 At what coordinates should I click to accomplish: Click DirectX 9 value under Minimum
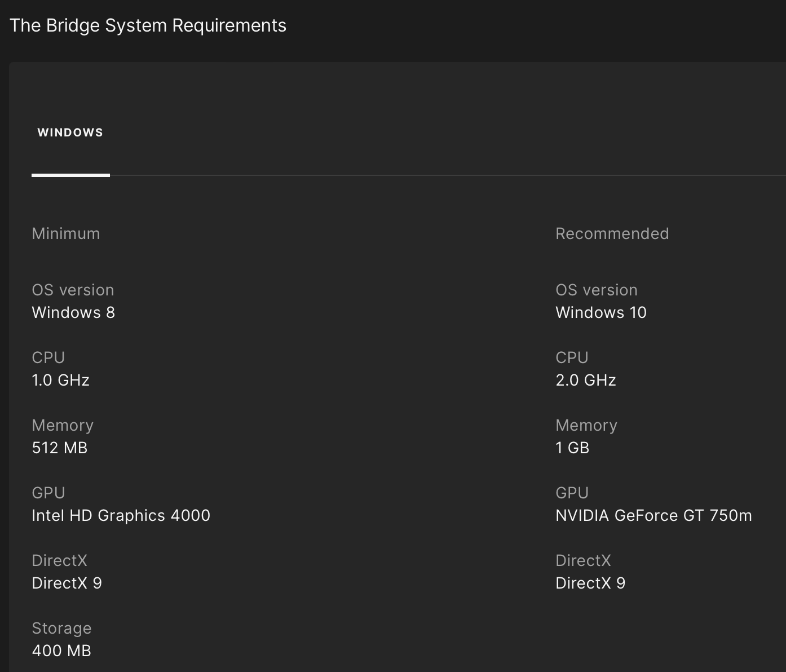(x=67, y=583)
